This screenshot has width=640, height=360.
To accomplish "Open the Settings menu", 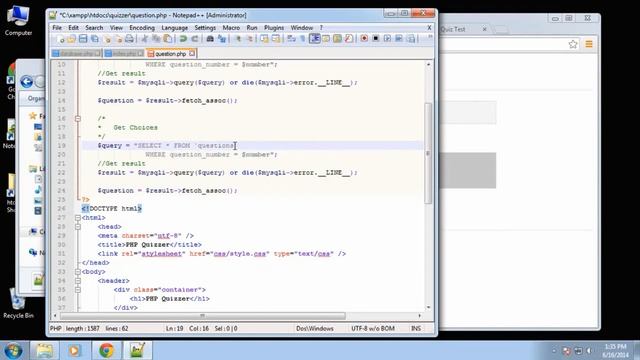I will click(x=205, y=28).
